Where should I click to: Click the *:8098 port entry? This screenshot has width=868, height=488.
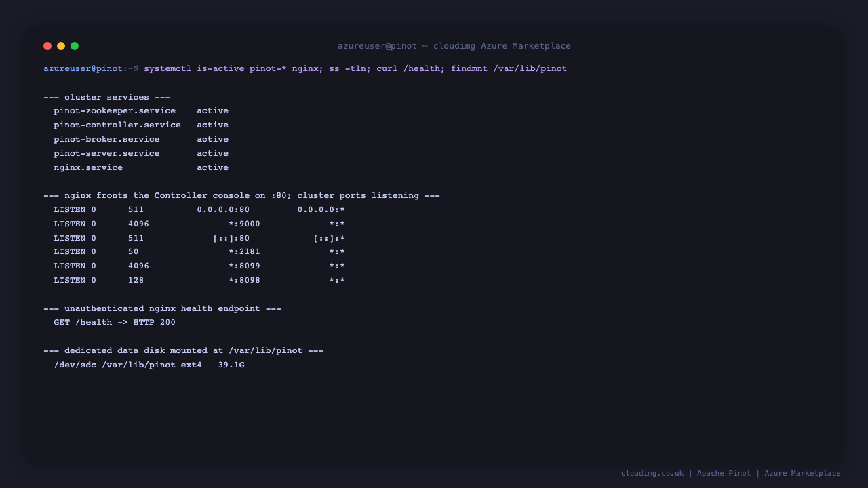coord(244,280)
